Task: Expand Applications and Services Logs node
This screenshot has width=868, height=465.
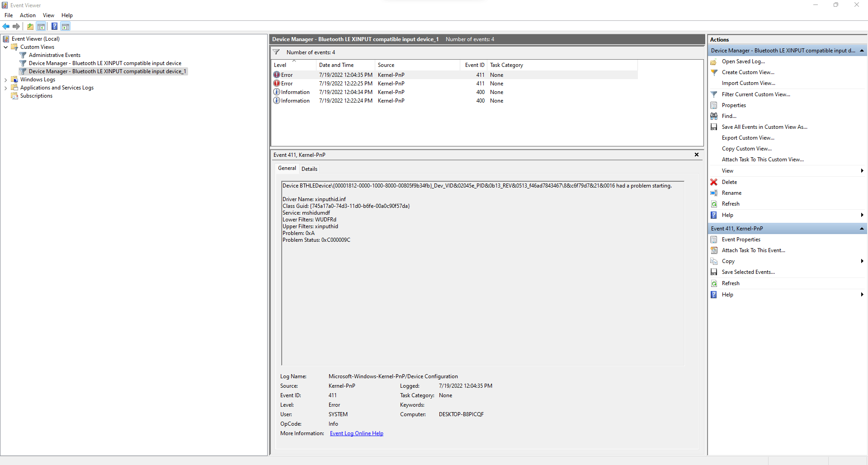Action: pos(5,88)
